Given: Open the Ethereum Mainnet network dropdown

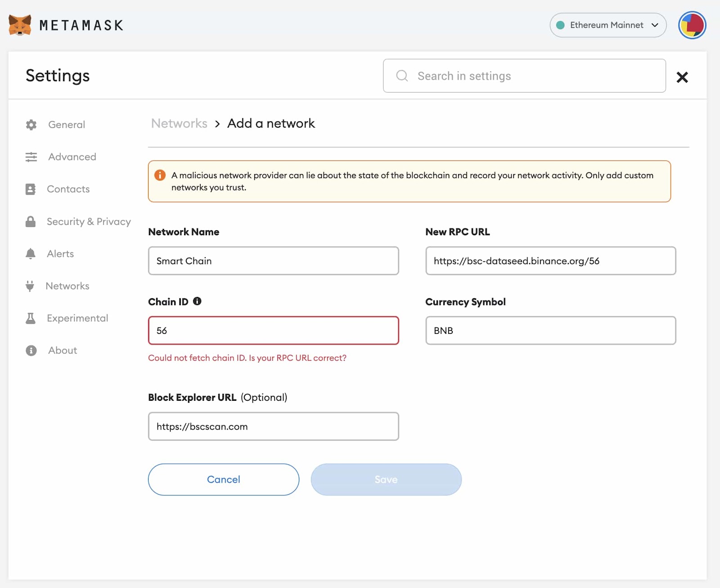Looking at the screenshot, I should coord(608,25).
